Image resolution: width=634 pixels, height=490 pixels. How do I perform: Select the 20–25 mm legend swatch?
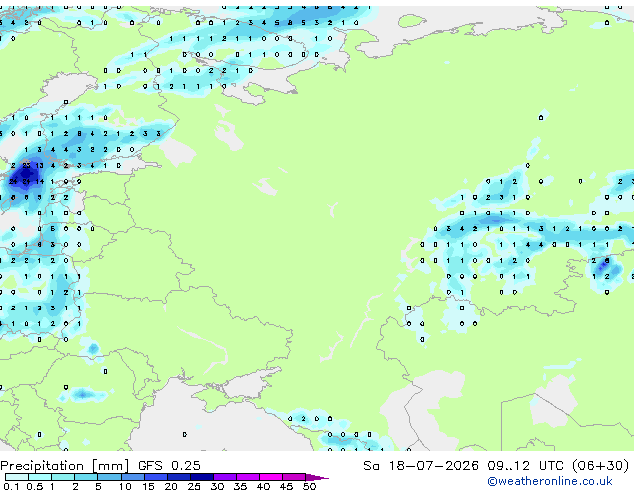(179, 477)
